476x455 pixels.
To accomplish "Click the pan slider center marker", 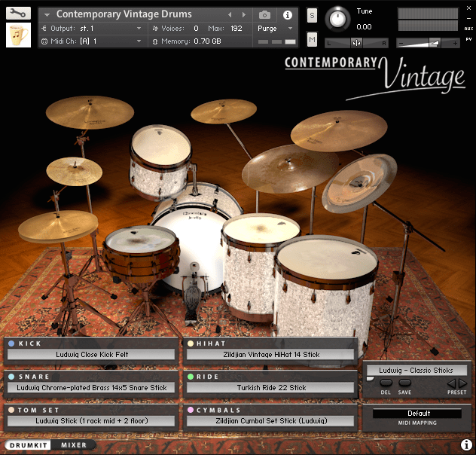I will tap(356, 43).
